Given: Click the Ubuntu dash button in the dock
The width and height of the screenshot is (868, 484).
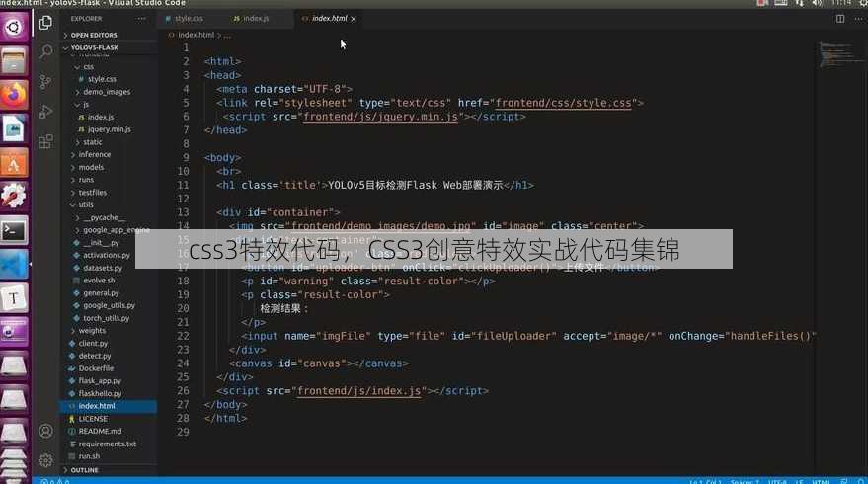Looking at the screenshot, I should click(x=13, y=27).
